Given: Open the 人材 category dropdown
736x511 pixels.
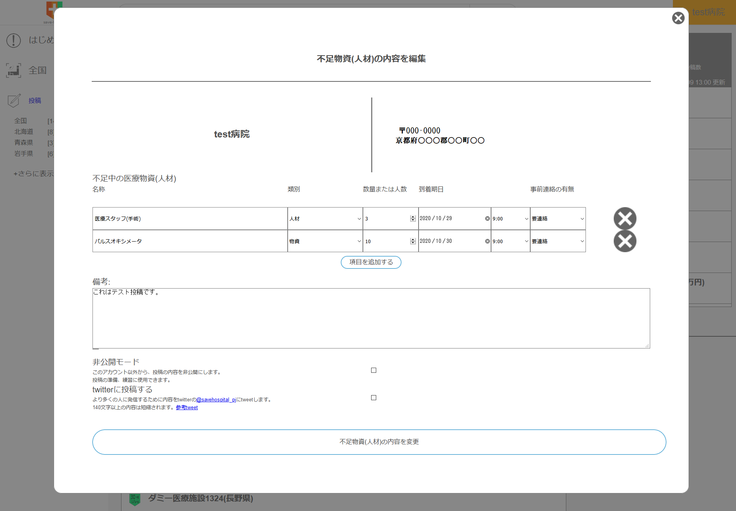Looking at the screenshot, I should (325, 218).
